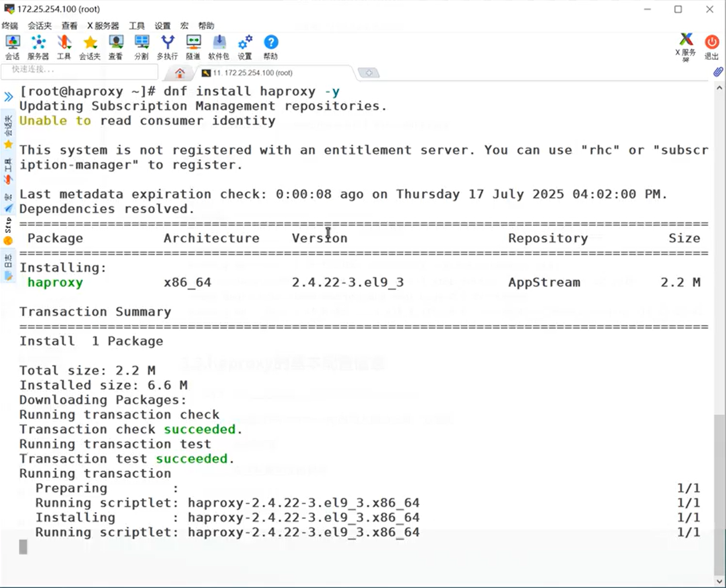The height and width of the screenshot is (588, 726).
Task: Open the Sftp sidebar tab
Action: (8, 232)
